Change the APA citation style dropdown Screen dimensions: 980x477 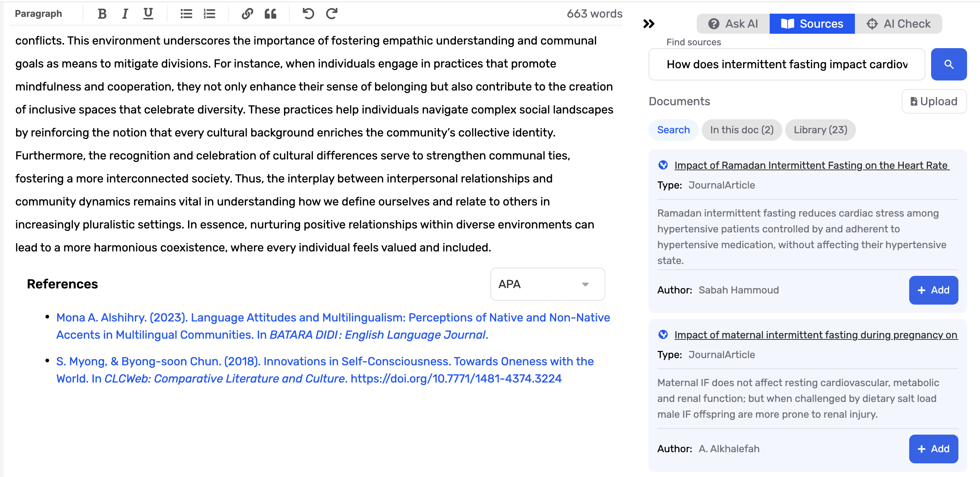tap(547, 284)
